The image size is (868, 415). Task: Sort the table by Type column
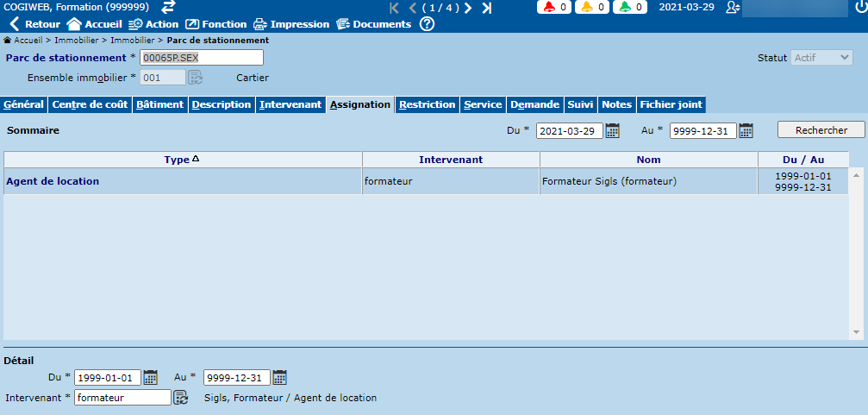pos(182,160)
